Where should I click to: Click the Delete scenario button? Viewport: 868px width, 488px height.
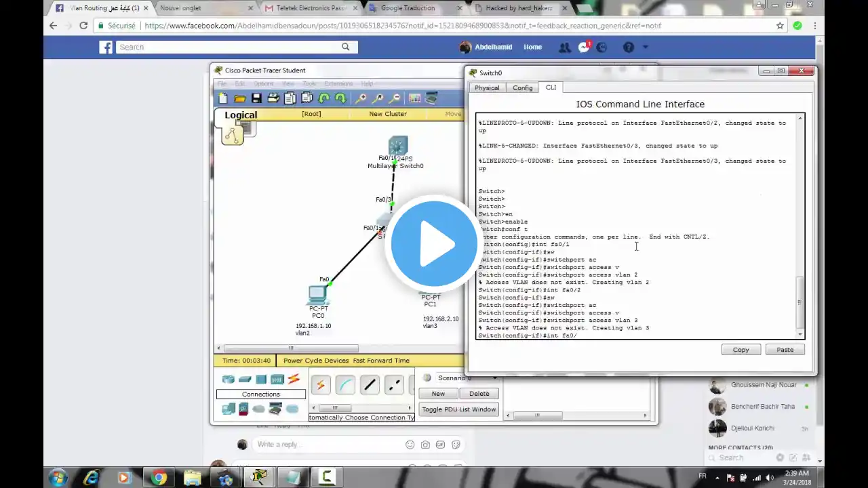tap(479, 393)
